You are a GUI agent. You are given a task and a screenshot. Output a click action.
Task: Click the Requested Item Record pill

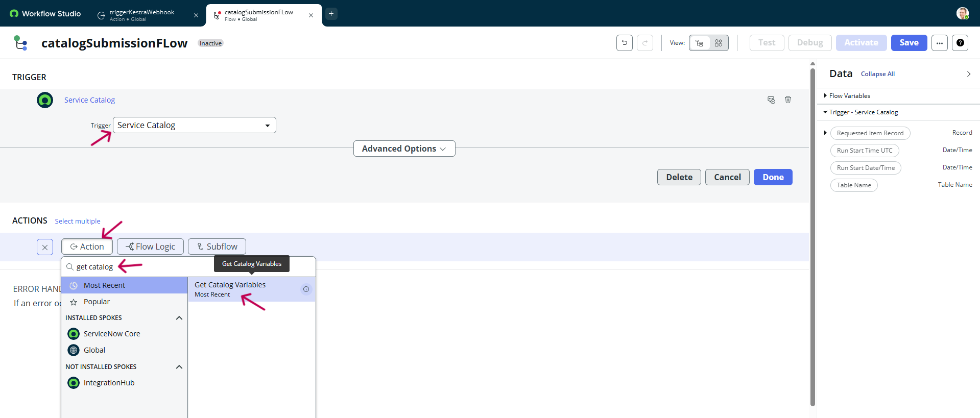click(870, 133)
